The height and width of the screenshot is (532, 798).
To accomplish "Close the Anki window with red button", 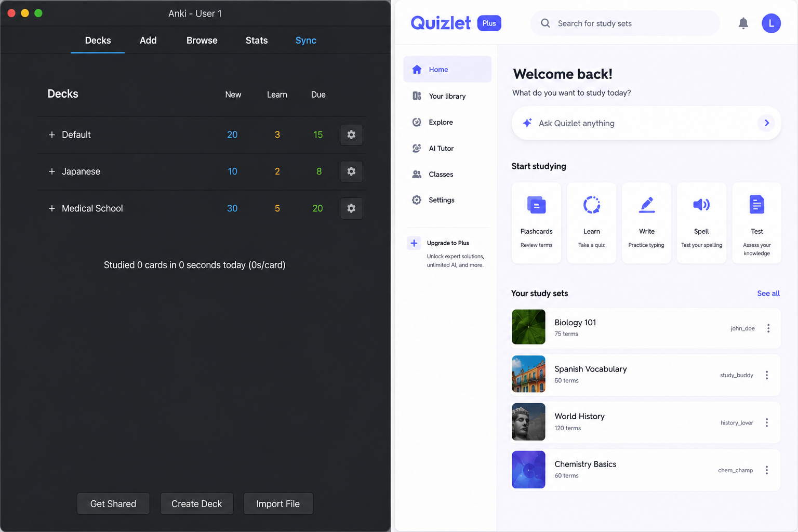I will [11, 13].
